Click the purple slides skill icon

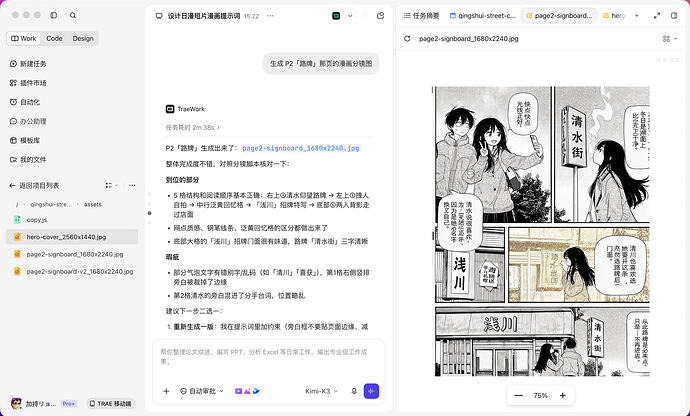(238, 391)
